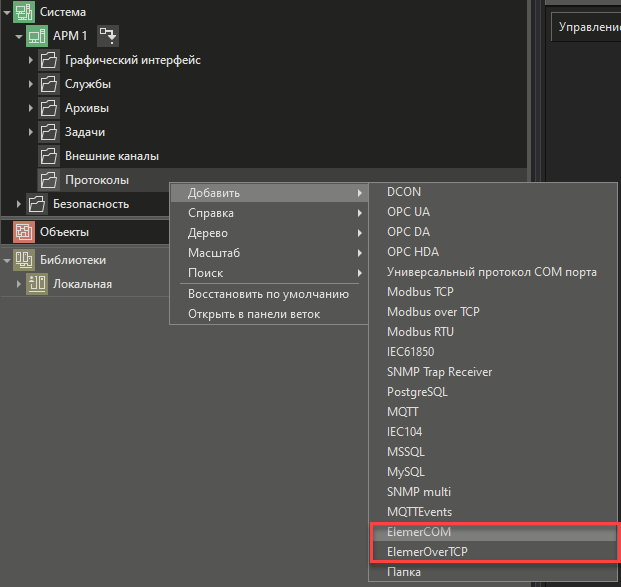Click the Библиотеки library icon
621x587 pixels.
(23, 260)
